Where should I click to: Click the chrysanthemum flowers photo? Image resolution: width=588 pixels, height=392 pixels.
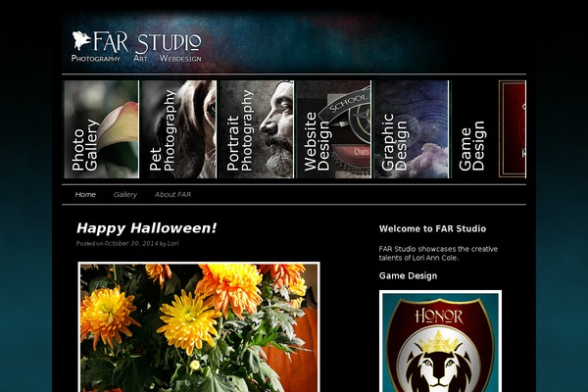point(199,326)
